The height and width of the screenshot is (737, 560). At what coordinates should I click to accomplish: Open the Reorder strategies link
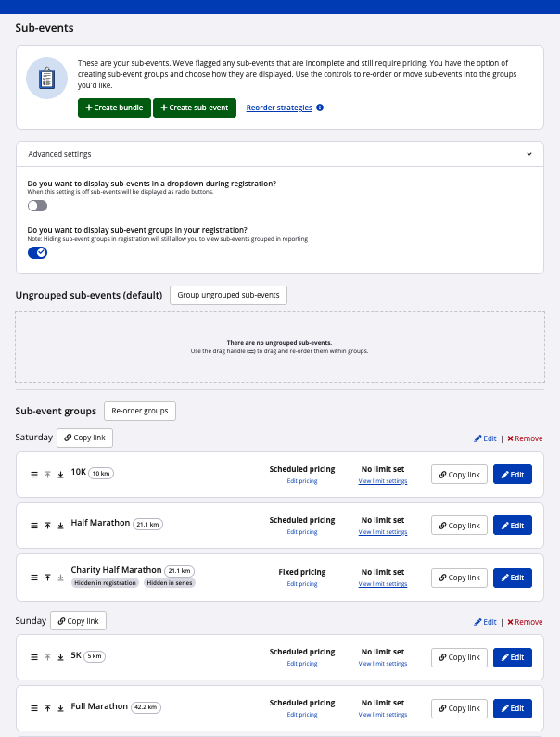point(279,108)
